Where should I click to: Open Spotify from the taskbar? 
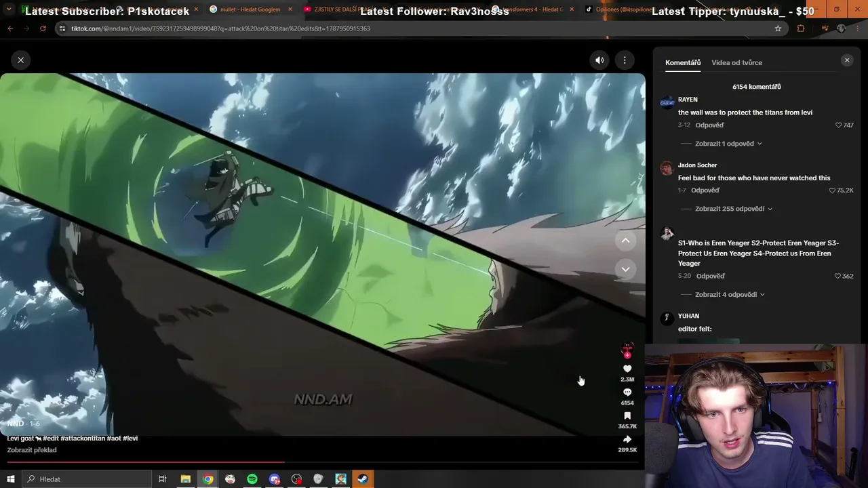252,479
